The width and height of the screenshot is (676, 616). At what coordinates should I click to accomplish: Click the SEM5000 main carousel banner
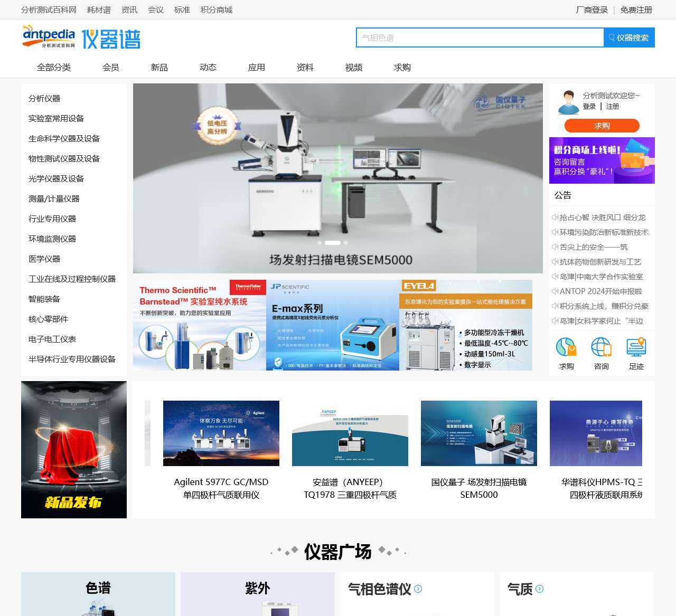pyautogui.click(x=338, y=178)
